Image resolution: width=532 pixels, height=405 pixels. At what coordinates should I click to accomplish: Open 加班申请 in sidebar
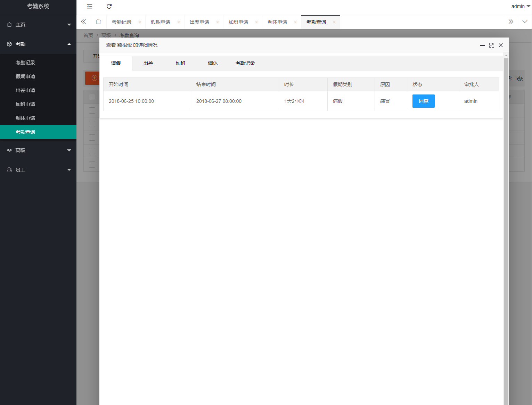pos(38,104)
